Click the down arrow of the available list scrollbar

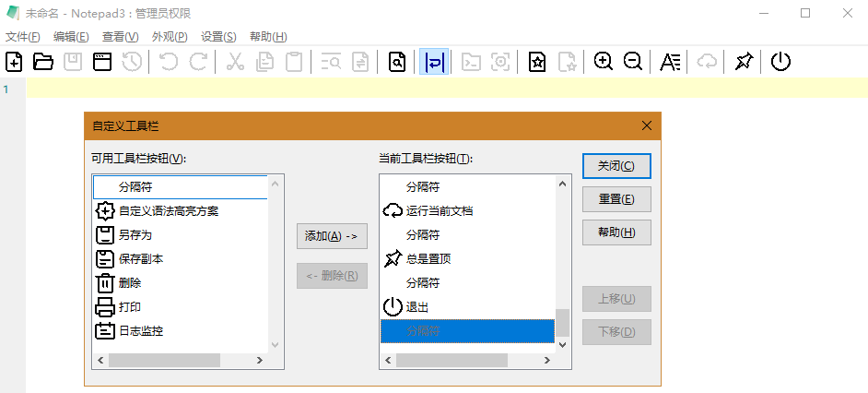tap(275, 344)
